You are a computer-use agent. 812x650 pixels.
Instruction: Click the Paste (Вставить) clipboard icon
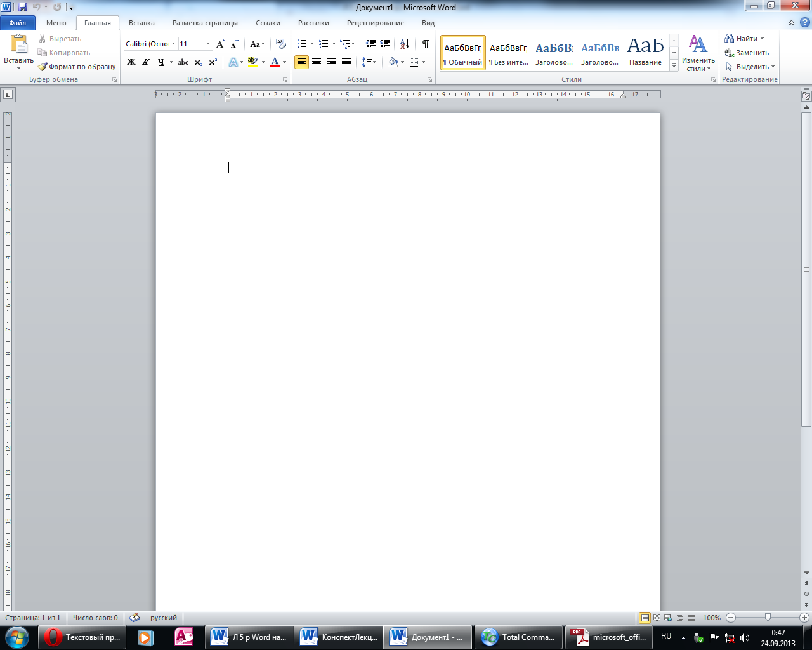pos(19,44)
